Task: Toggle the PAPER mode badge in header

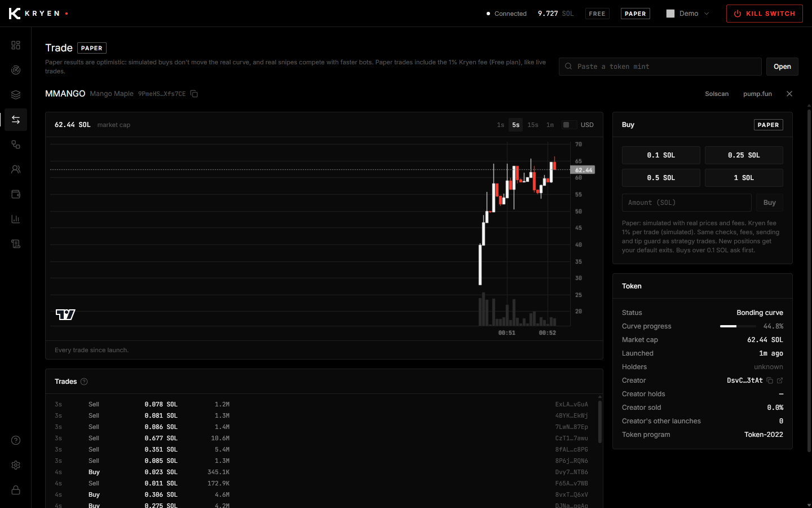Action: point(636,14)
